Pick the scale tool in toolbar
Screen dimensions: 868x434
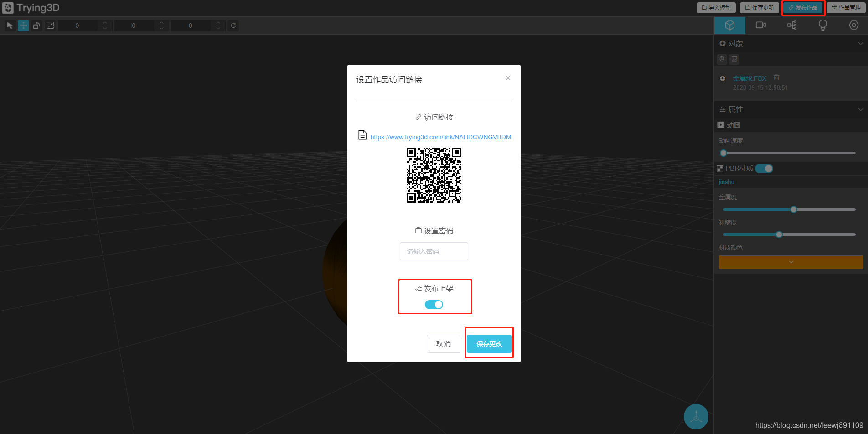[50, 26]
